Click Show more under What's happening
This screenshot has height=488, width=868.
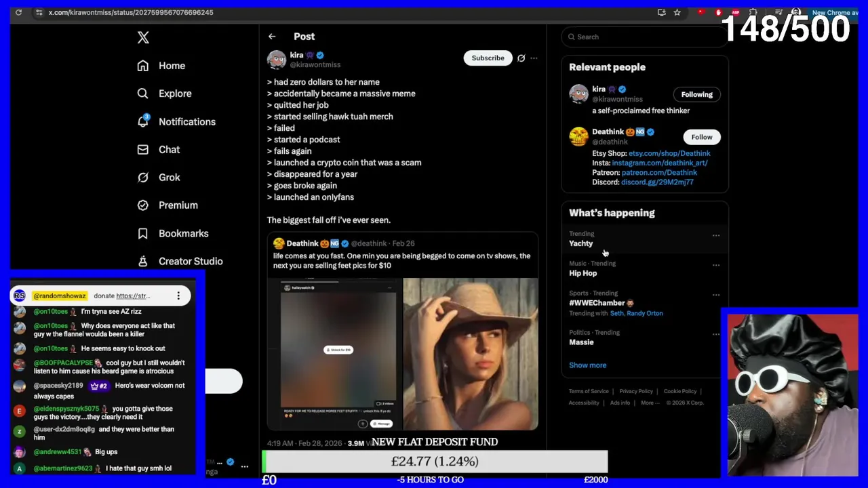588,365
